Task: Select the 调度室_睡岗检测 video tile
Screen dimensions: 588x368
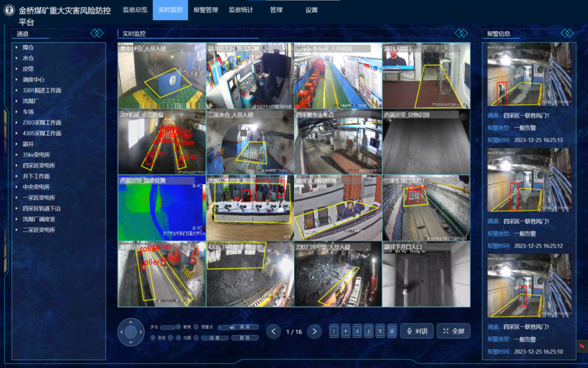Action: (338, 208)
